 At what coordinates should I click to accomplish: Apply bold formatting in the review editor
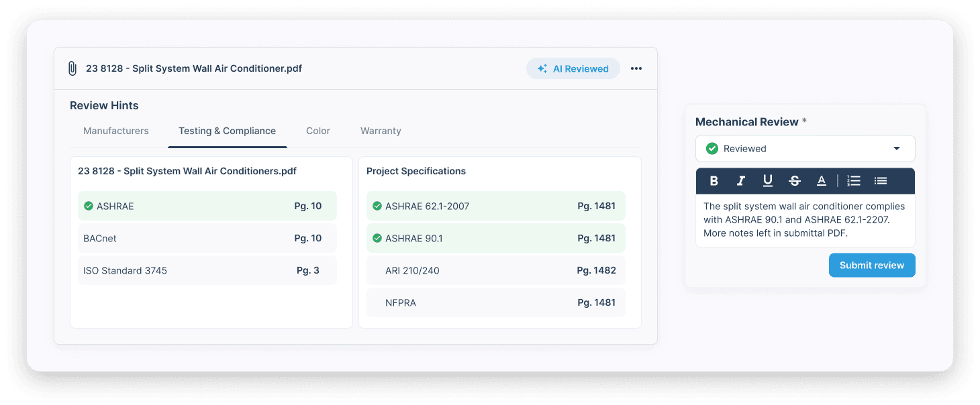coord(714,180)
